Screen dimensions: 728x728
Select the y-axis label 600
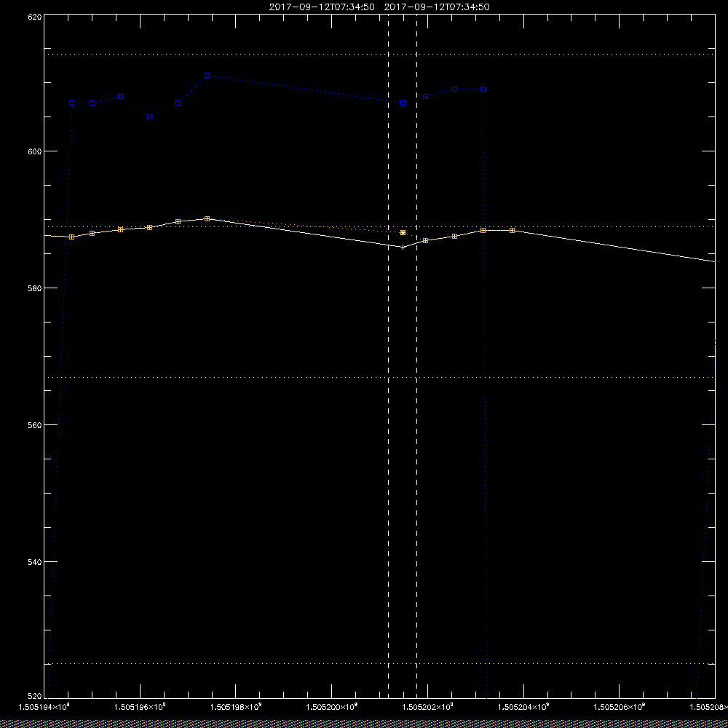tap(35, 151)
